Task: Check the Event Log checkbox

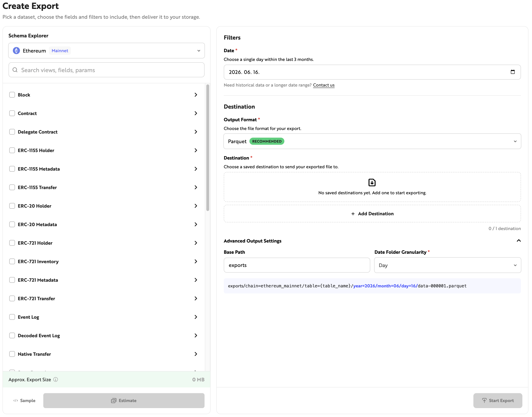Action: 12,317
